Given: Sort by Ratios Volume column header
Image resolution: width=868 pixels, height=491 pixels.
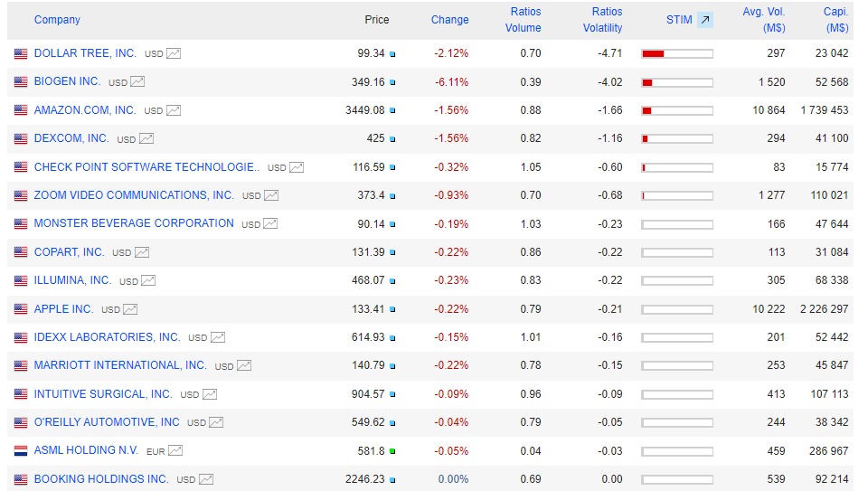Looking at the screenshot, I should tap(524, 19).
